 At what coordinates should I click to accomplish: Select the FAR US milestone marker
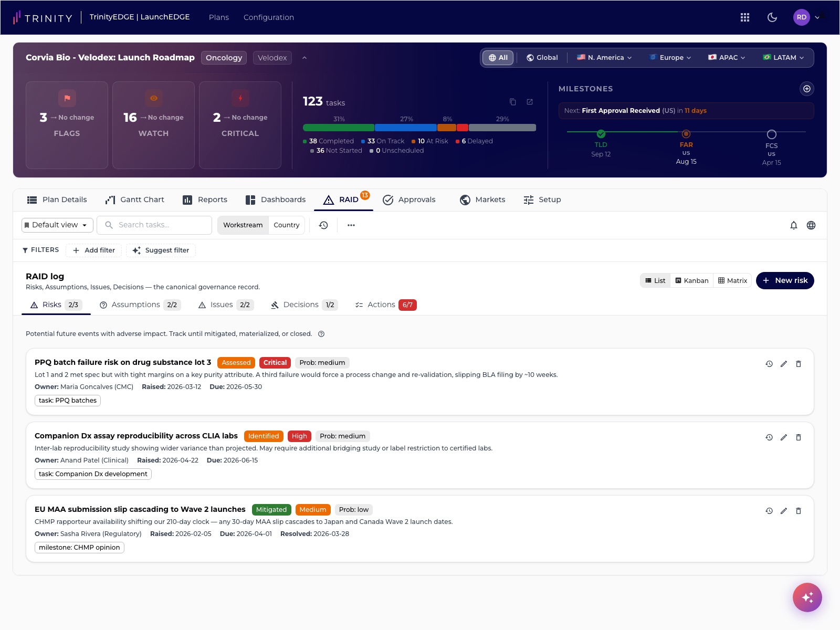[x=686, y=134]
